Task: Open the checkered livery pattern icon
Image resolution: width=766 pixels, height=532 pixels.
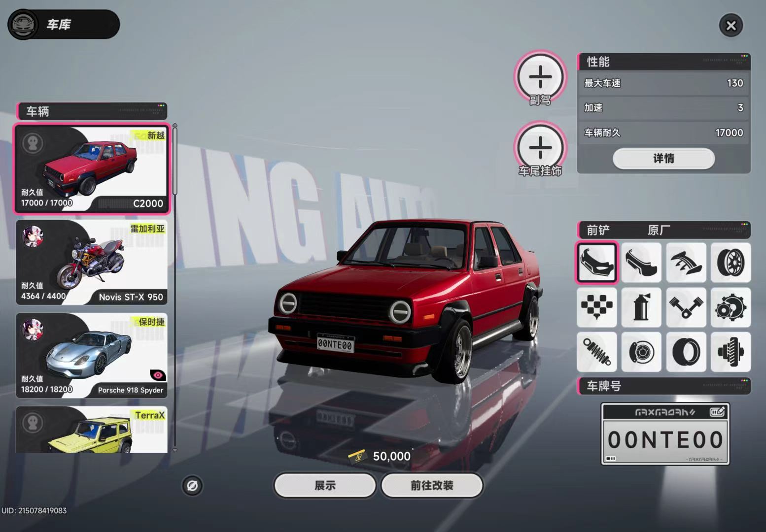Action: [x=596, y=307]
